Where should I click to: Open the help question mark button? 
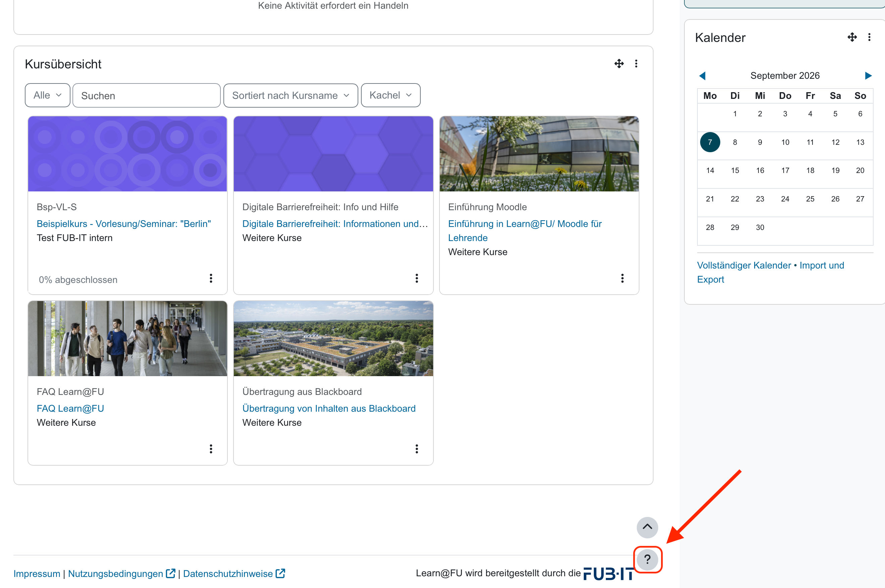click(647, 560)
